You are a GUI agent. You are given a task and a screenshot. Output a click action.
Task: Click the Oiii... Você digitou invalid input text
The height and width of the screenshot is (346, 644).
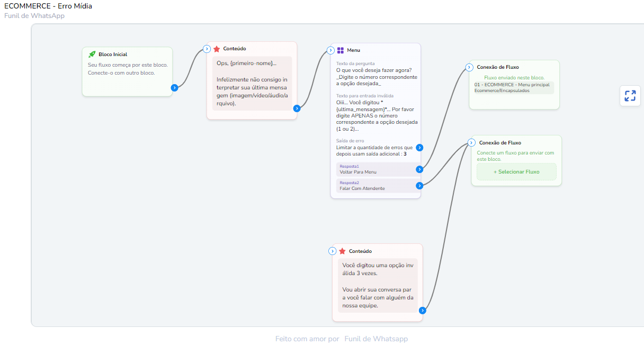click(x=377, y=115)
